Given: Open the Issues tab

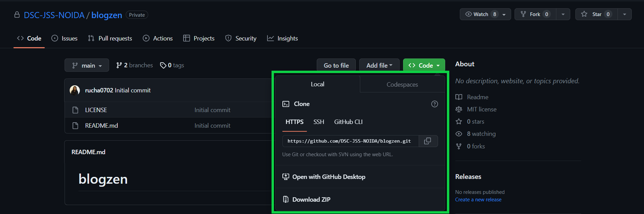Looking at the screenshot, I should click(x=64, y=38).
